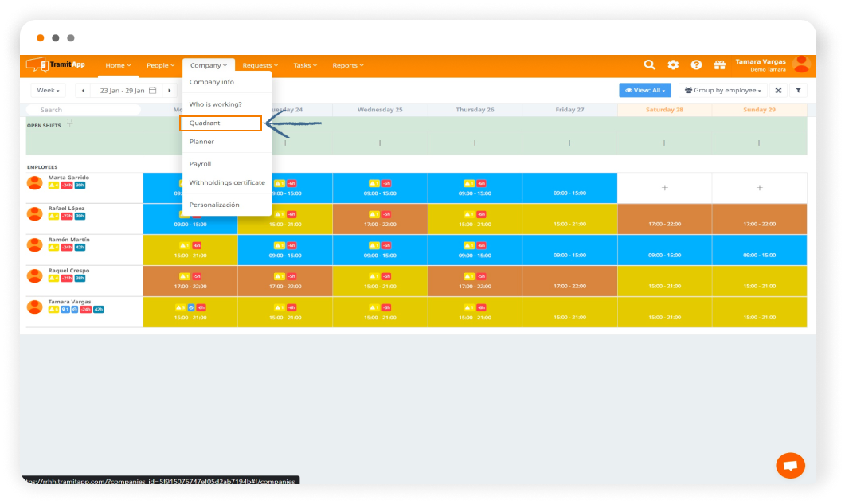Open the orange chat support bubble
The height and width of the screenshot is (504, 845).
coord(790,465)
